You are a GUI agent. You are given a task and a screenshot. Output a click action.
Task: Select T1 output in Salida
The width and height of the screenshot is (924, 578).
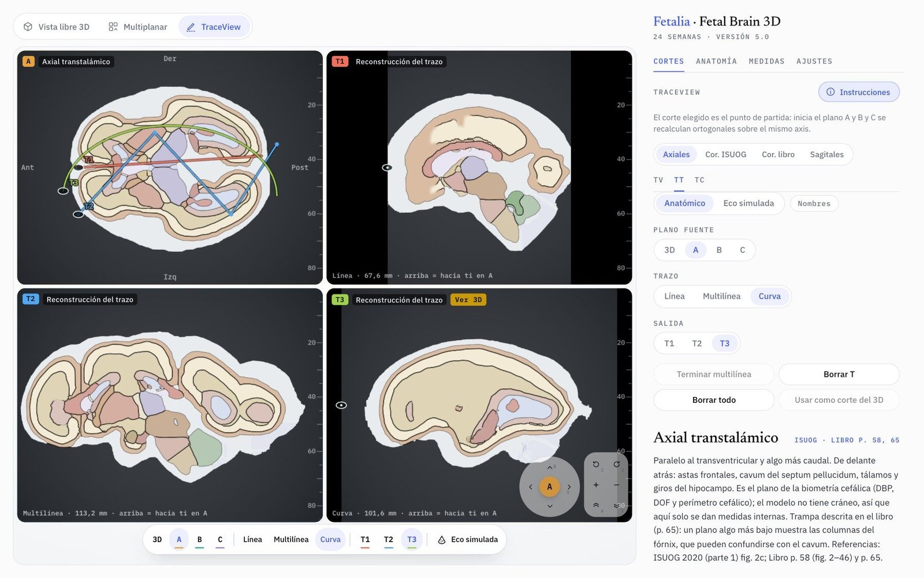(x=669, y=343)
